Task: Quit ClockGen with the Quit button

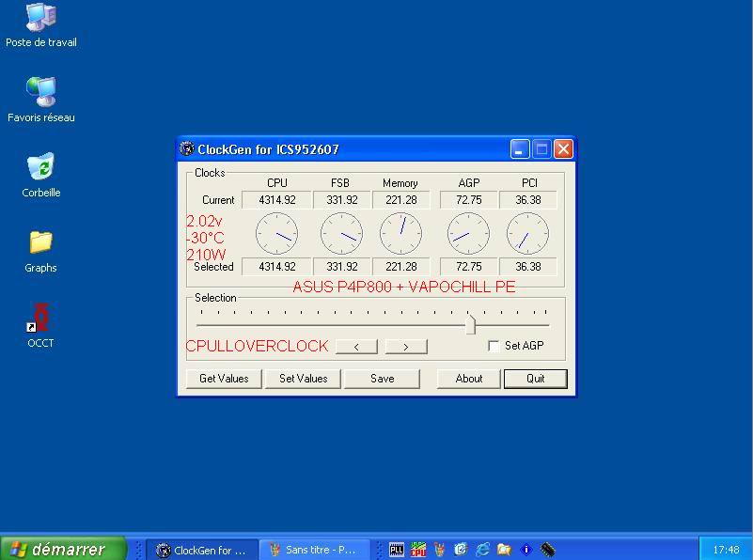Action: click(x=536, y=379)
